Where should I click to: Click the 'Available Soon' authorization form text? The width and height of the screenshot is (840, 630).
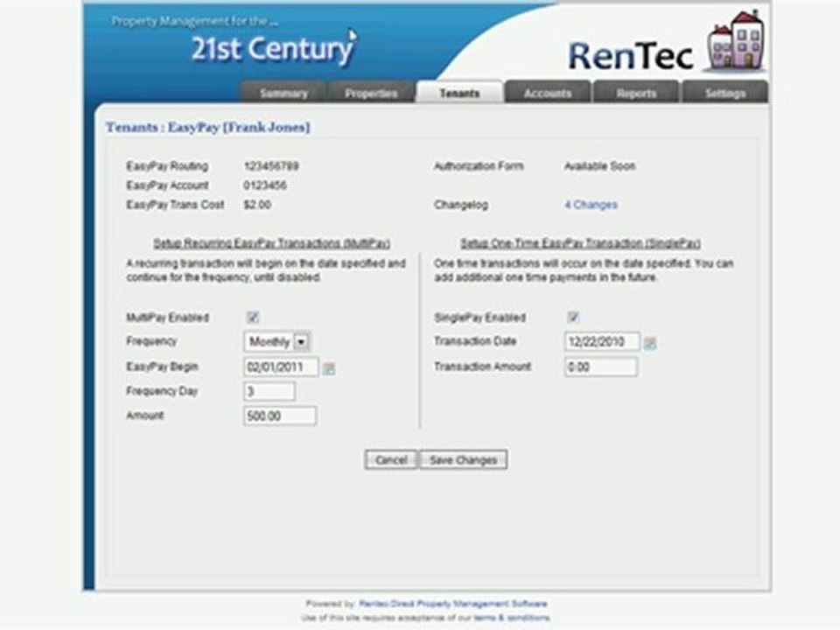point(599,166)
